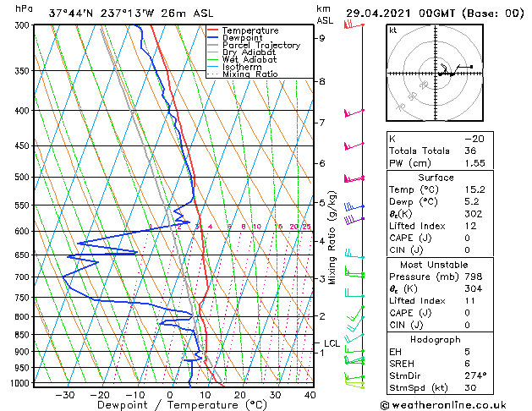Click the weatheronline.co.uk copyright text

tap(443, 405)
